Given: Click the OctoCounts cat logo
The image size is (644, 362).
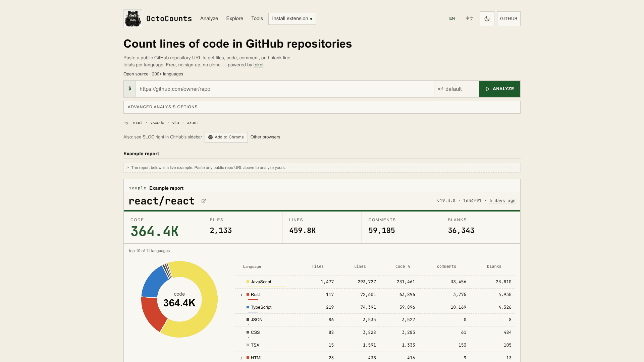Looking at the screenshot, I should coord(133,19).
